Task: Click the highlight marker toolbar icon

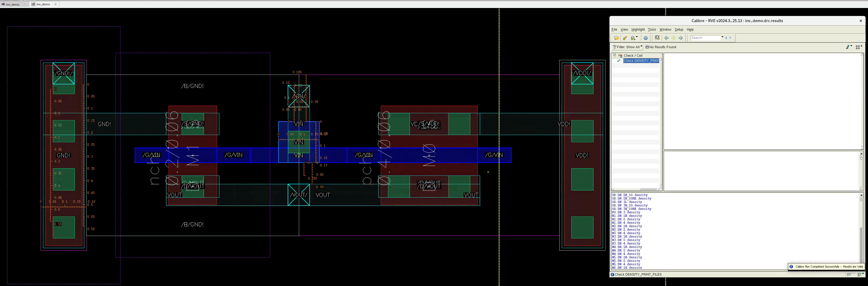Action: point(625,38)
